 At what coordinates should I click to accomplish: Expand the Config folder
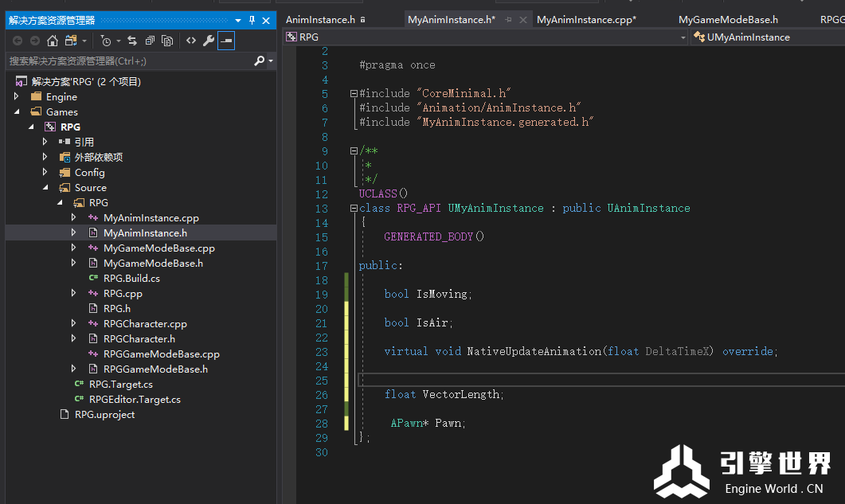tap(45, 172)
